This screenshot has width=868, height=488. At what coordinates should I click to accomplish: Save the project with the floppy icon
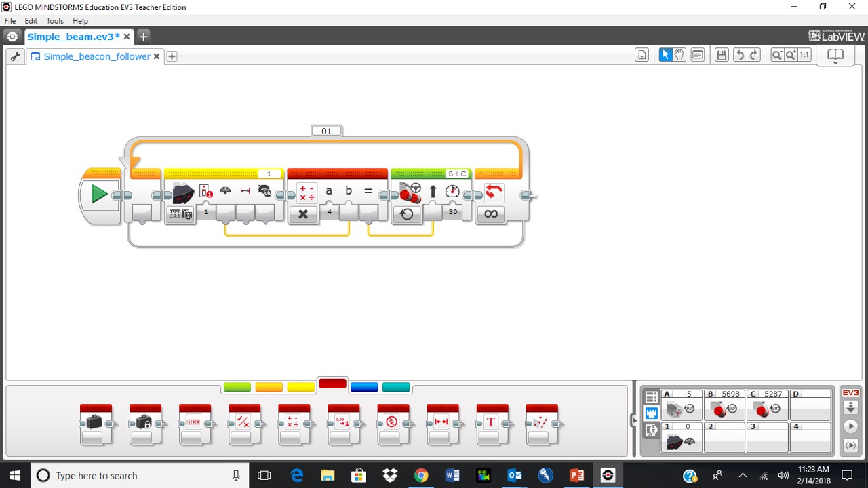point(722,55)
